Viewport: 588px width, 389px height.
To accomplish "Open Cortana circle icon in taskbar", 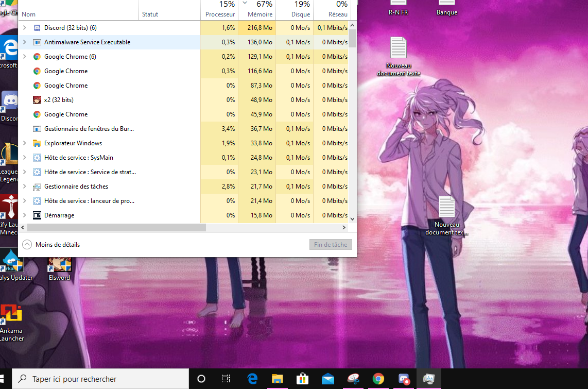I will point(201,379).
